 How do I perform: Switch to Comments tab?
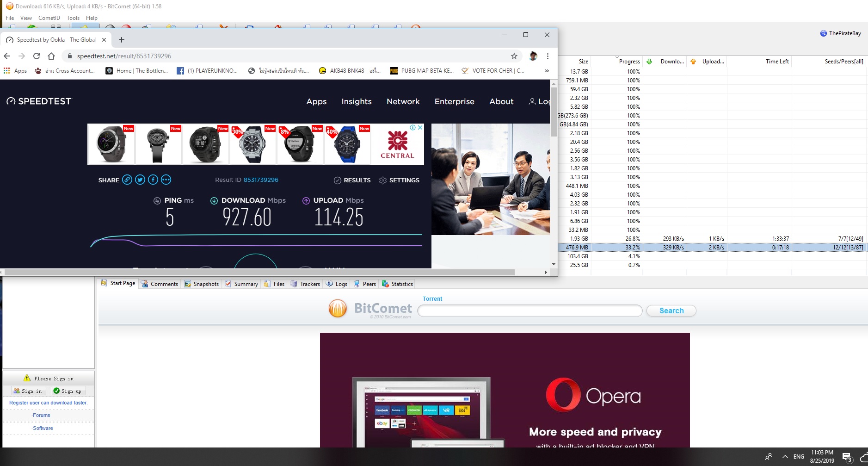pyautogui.click(x=160, y=284)
